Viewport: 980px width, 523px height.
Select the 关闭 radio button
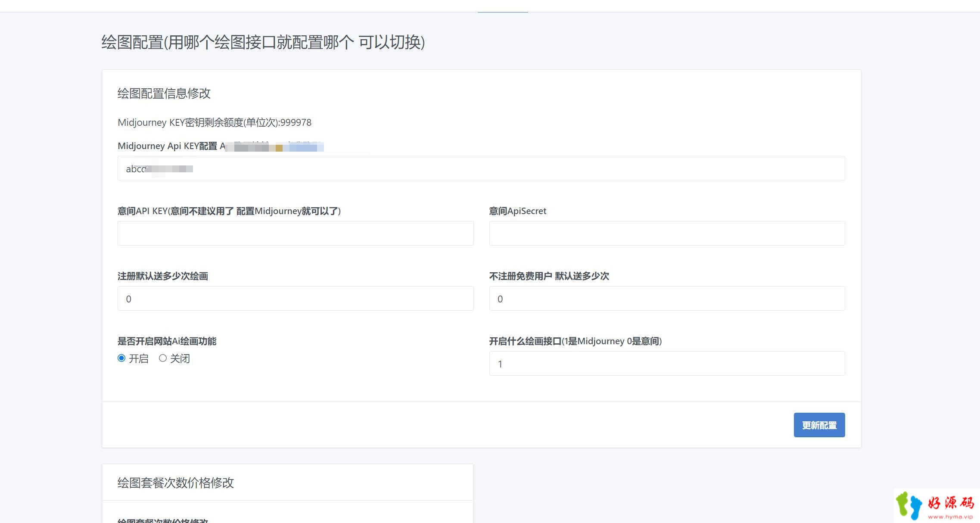pos(163,358)
